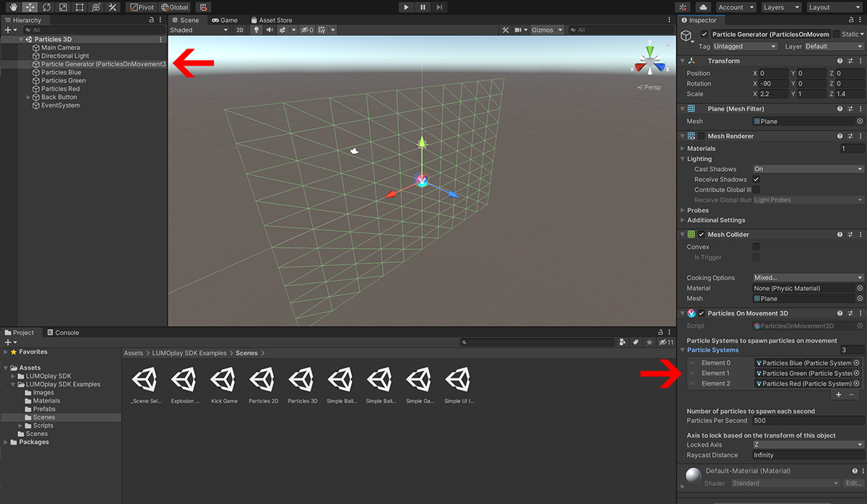Screen dimensions: 867x504
Task: Collapse the Particle Systems list
Action: [682, 349]
